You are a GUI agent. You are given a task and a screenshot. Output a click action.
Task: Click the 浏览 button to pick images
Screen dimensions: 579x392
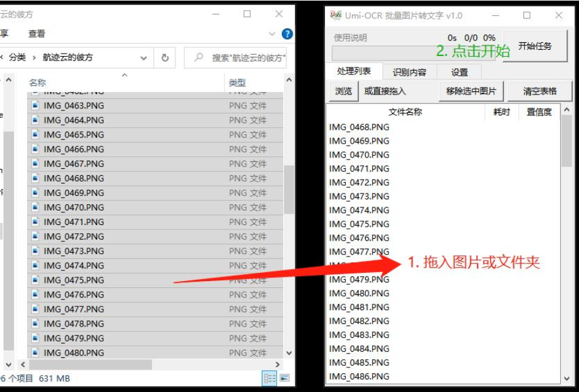pyautogui.click(x=343, y=91)
